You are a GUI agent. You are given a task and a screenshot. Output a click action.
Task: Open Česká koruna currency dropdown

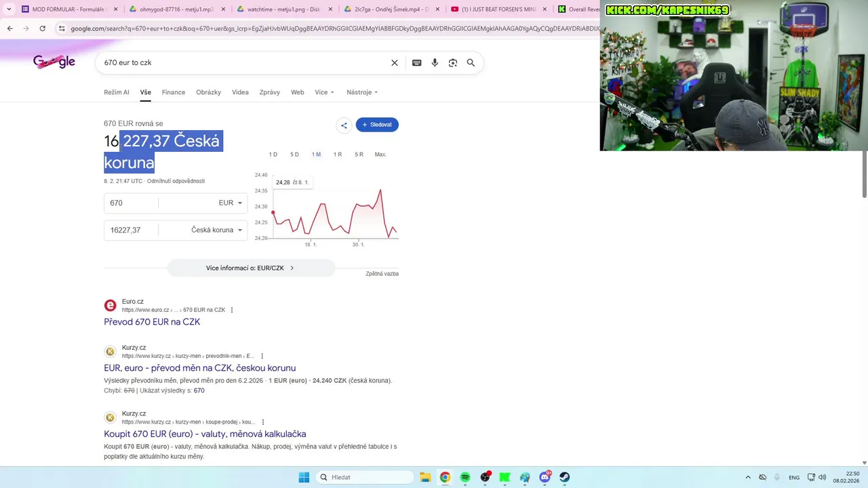217,230
